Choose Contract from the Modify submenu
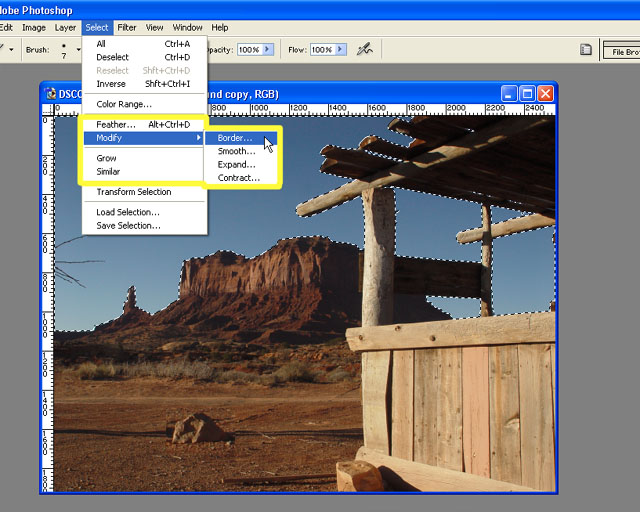 [x=241, y=178]
